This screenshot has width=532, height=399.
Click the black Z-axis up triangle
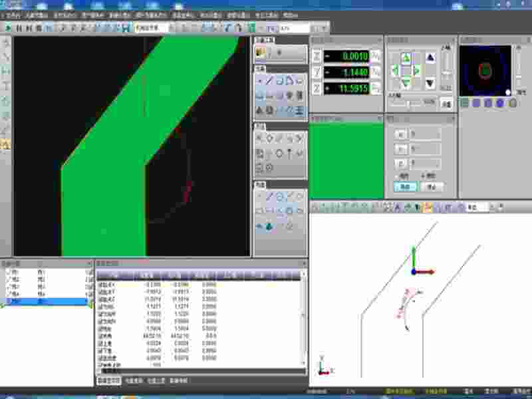pyautogui.click(x=430, y=58)
